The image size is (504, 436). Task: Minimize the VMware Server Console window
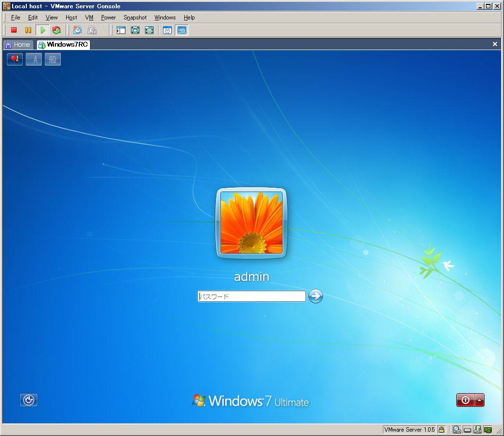point(480,6)
